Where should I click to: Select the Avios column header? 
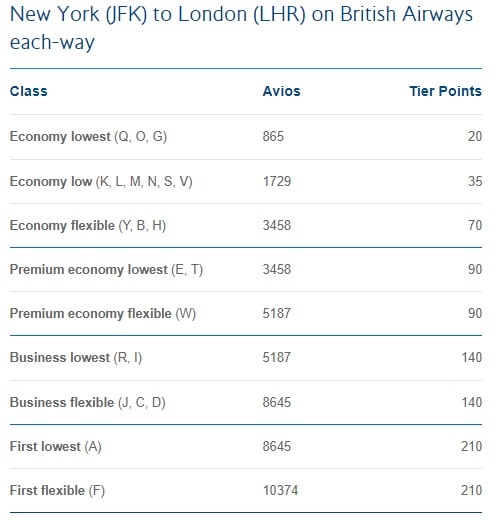tap(281, 91)
